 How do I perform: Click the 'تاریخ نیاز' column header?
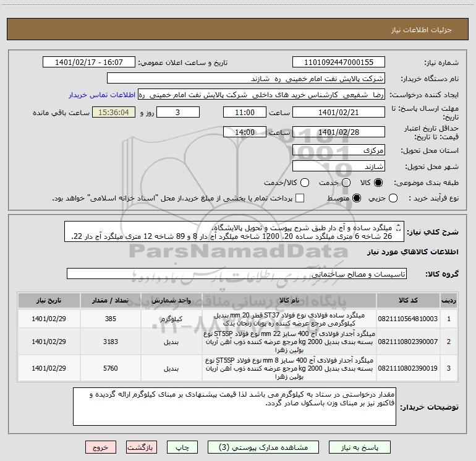click(48, 301)
